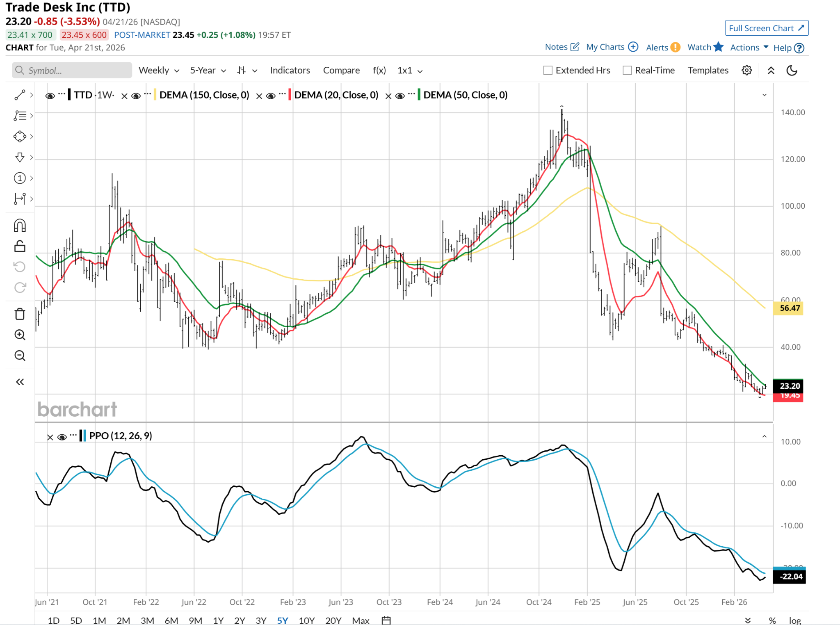Click the trash delete drawings icon

(20, 314)
